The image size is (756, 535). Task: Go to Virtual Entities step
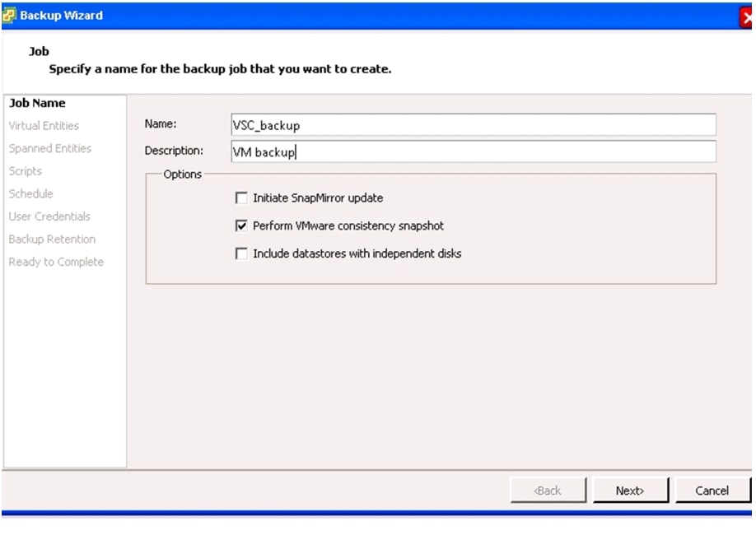[x=44, y=126]
